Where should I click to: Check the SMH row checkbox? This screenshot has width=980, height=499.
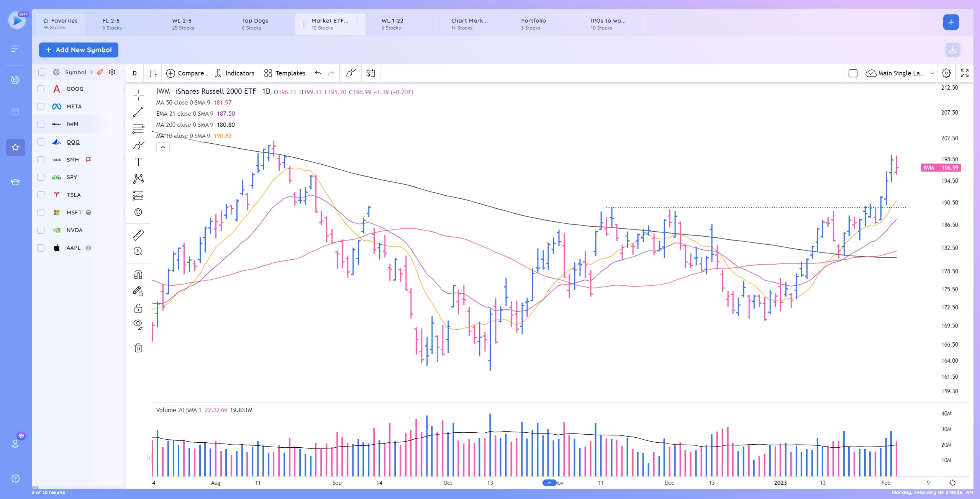pos(41,160)
